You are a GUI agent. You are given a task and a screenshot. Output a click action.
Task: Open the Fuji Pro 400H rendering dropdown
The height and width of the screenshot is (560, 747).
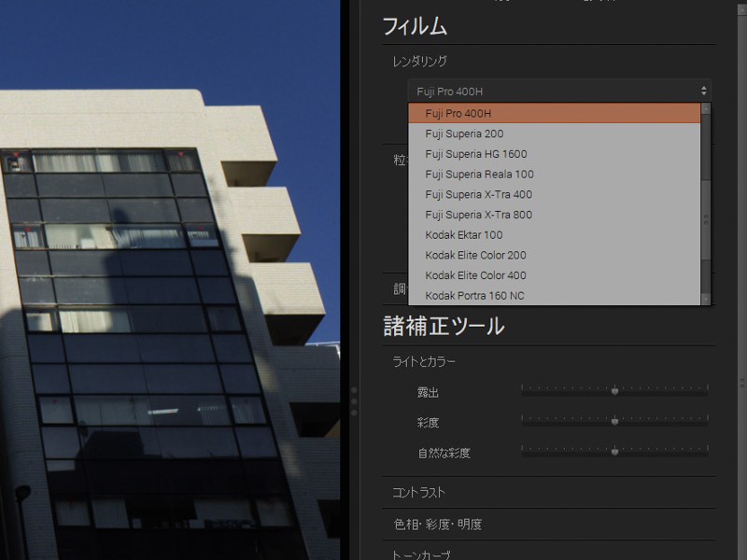pos(559,91)
